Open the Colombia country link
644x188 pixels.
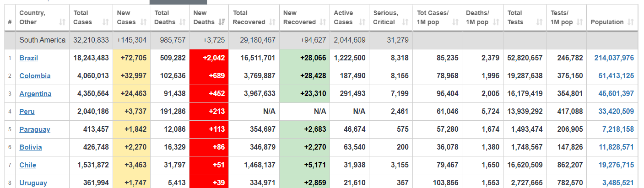pyautogui.click(x=35, y=76)
